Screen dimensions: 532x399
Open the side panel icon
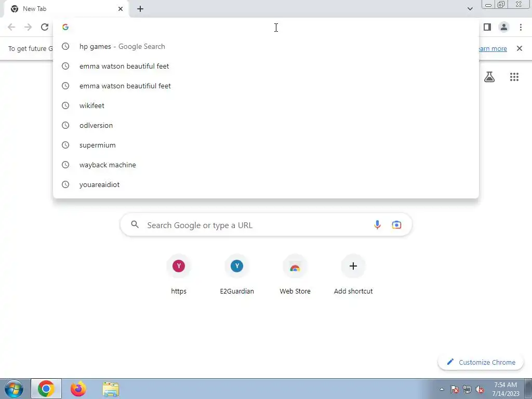click(x=487, y=27)
